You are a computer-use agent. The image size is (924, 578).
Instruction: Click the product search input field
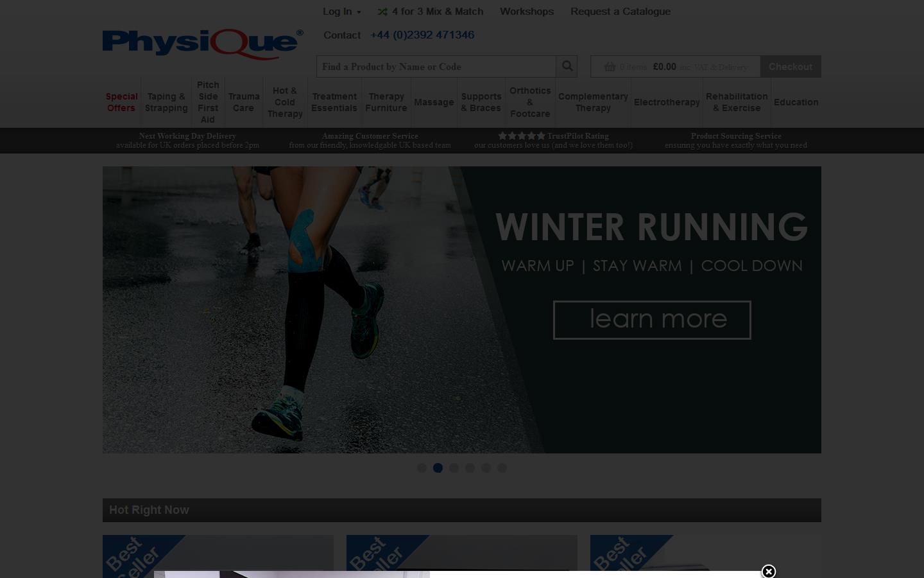436,66
